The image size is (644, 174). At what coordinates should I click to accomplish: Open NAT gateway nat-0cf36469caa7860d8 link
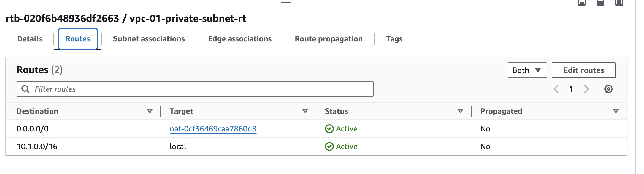(213, 129)
